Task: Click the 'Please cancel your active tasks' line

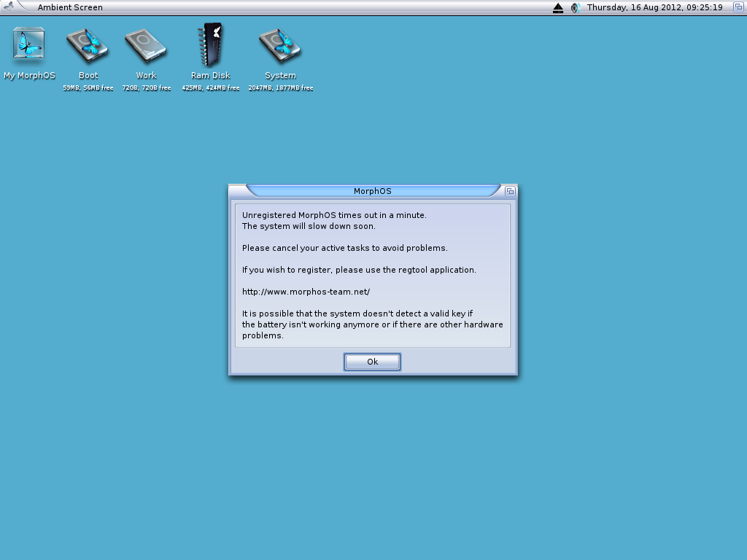Action: 345,248
